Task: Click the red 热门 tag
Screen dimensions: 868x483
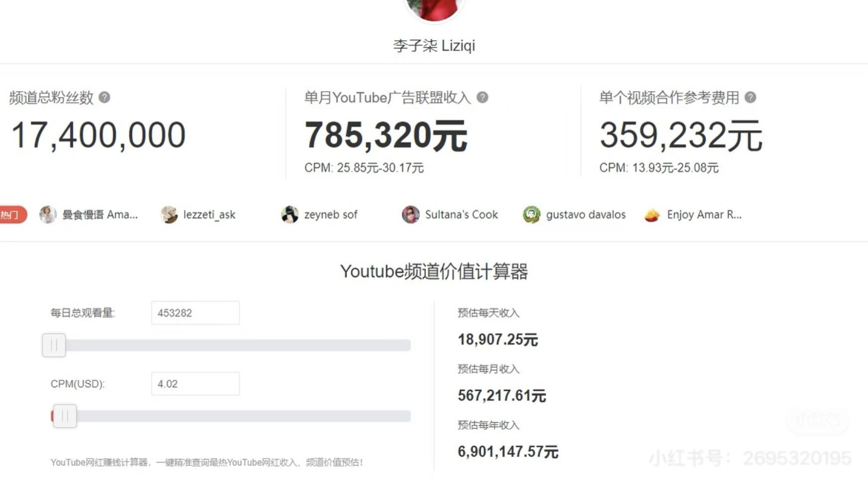Action: point(12,215)
